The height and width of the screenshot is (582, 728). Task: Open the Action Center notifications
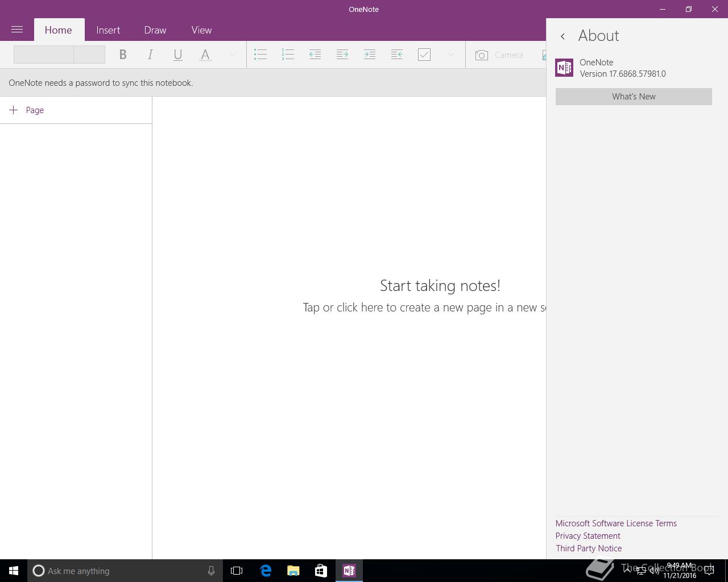coord(709,571)
